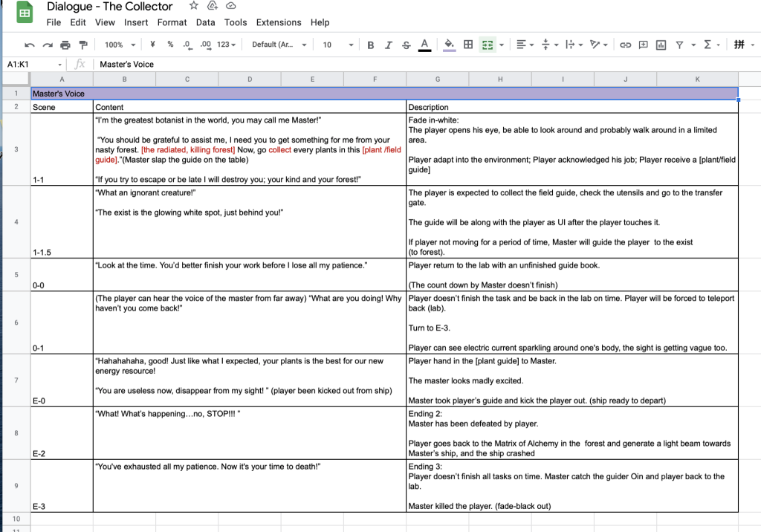The image size is (761, 532).
Task: Undo the last action
Action: click(x=30, y=45)
